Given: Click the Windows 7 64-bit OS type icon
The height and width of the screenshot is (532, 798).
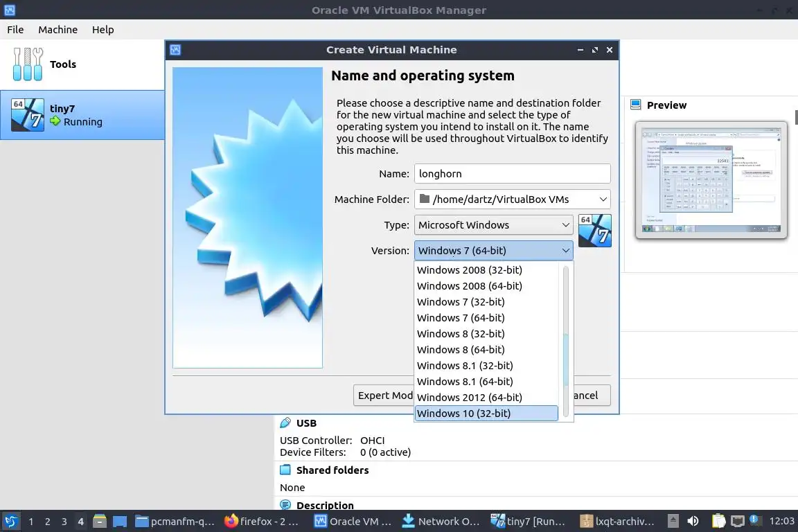Looking at the screenshot, I should point(594,231).
